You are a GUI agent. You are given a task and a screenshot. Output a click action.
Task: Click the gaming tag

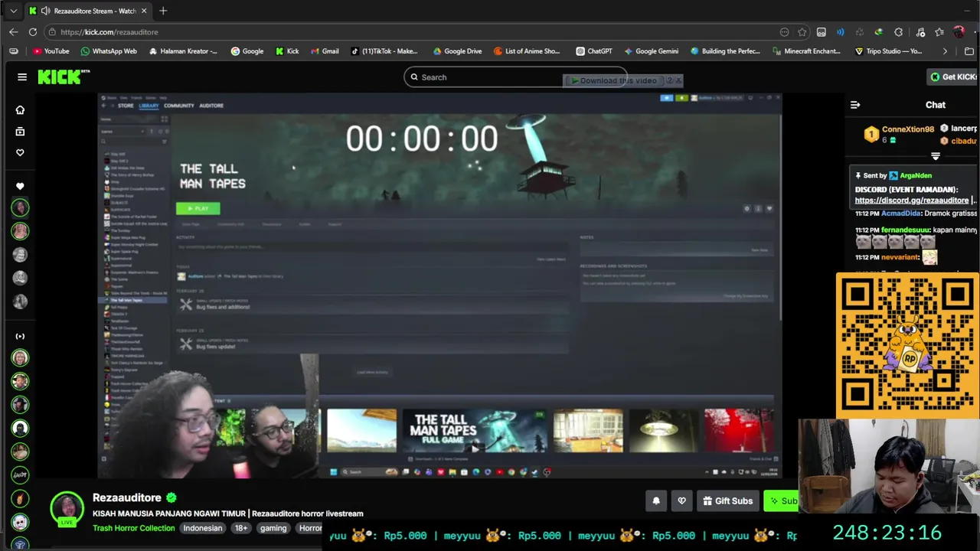coord(273,528)
